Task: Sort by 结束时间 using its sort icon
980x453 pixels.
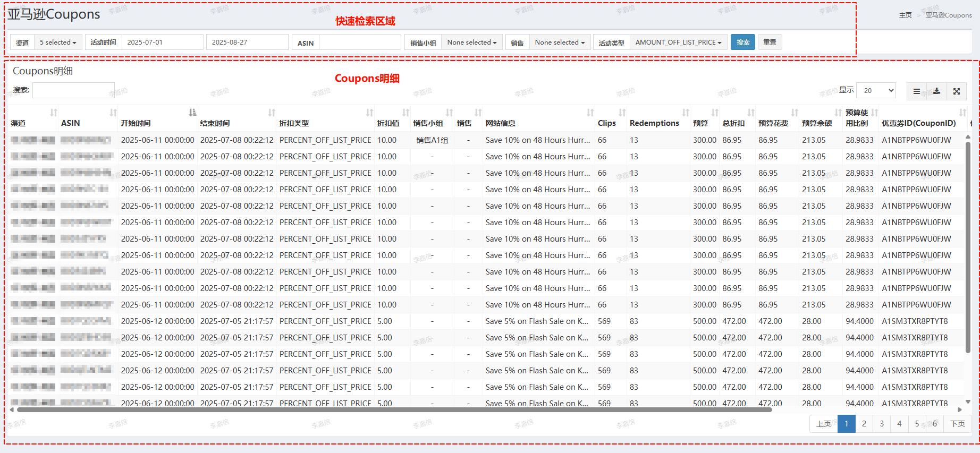Action: (x=272, y=113)
